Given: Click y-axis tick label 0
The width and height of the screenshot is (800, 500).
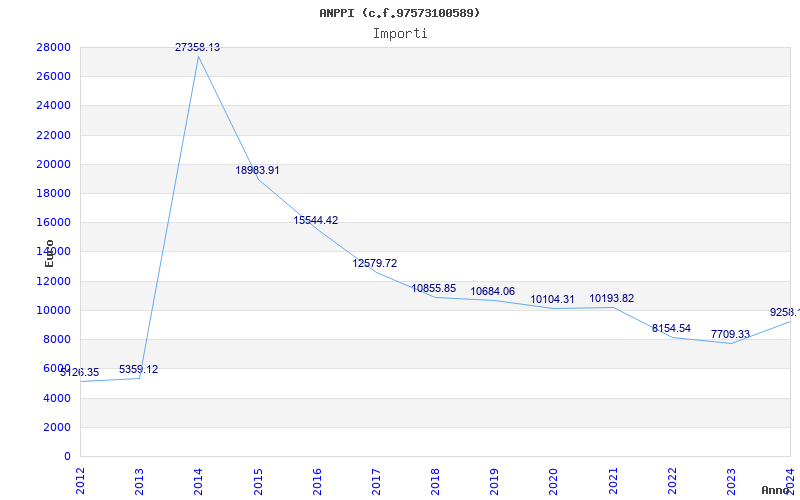Looking at the screenshot, I should point(68,456).
